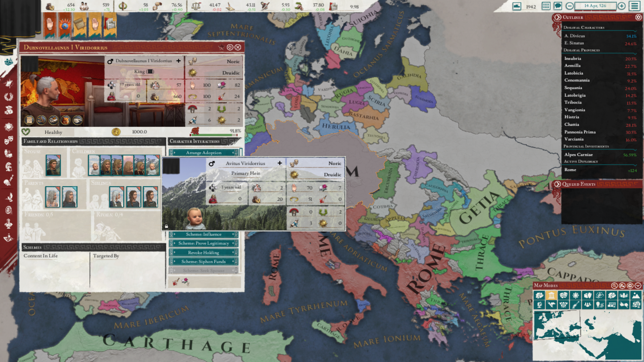Open the theater masks culture sidebar icon
Screen dimensions: 644x362
[x=9, y=140]
